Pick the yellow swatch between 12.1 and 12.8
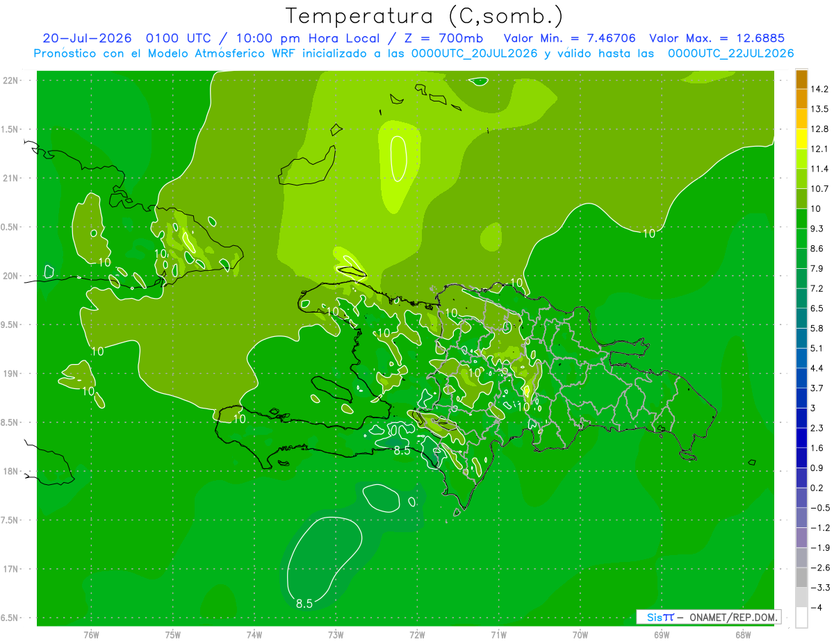Screen dimensions: 834x644 point(801,139)
